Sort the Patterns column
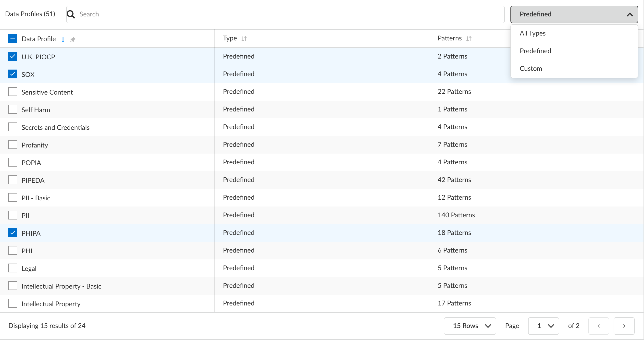The image size is (644, 340). pos(469,39)
